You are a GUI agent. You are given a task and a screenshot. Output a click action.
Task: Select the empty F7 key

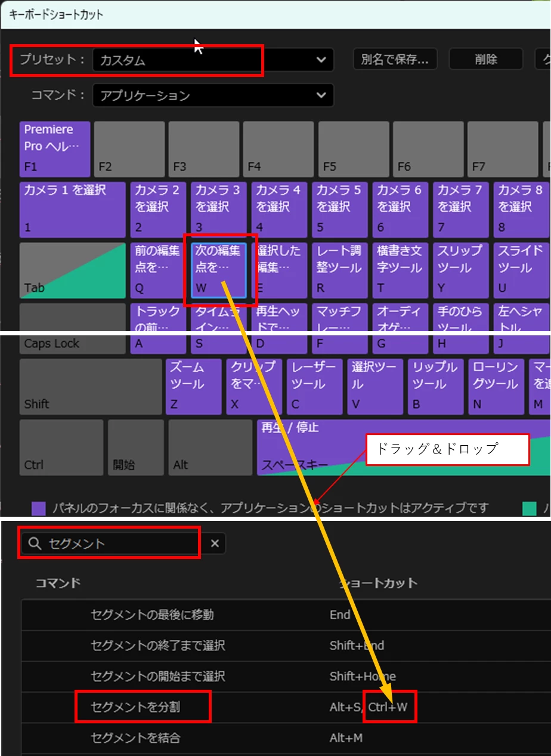[x=503, y=149]
